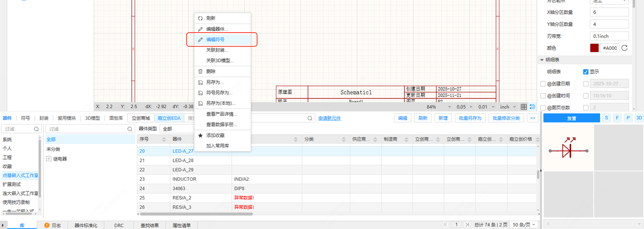This screenshot has height=229, width=644.
Task: Choose 关联封装... in the context menu
Action: 222,50
